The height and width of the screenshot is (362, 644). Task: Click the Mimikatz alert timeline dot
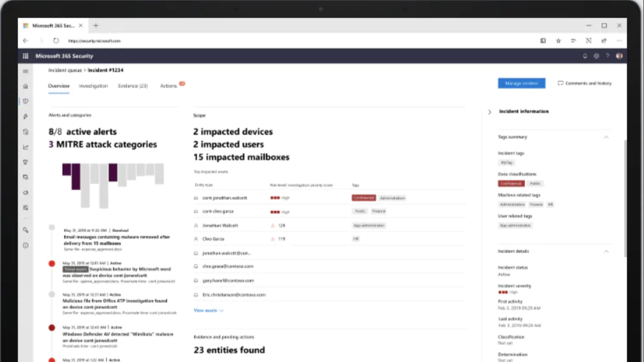[x=52, y=328]
